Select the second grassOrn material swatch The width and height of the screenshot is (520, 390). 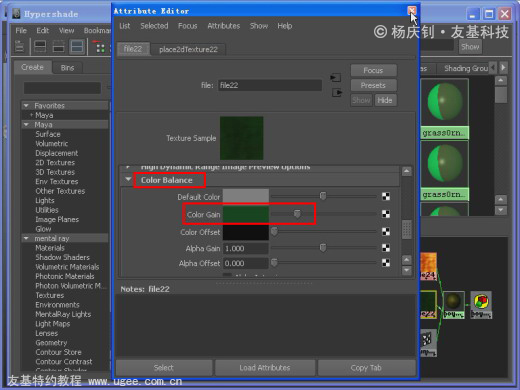point(445,170)
